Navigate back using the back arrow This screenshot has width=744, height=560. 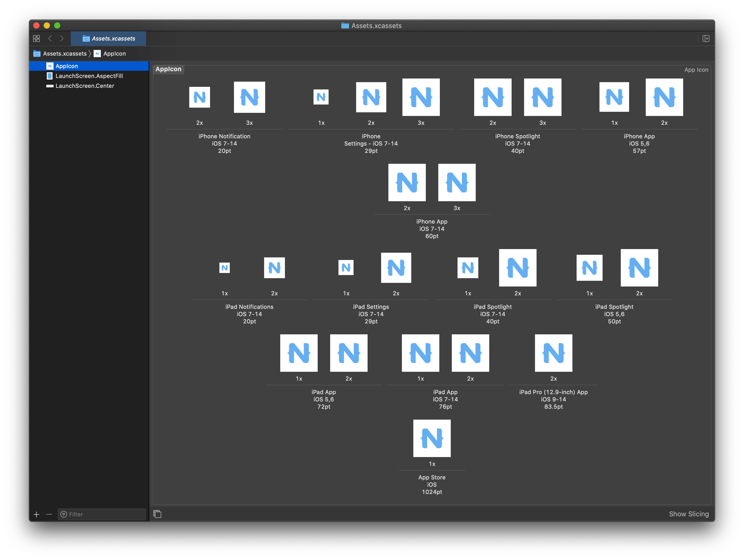point(50,38)
